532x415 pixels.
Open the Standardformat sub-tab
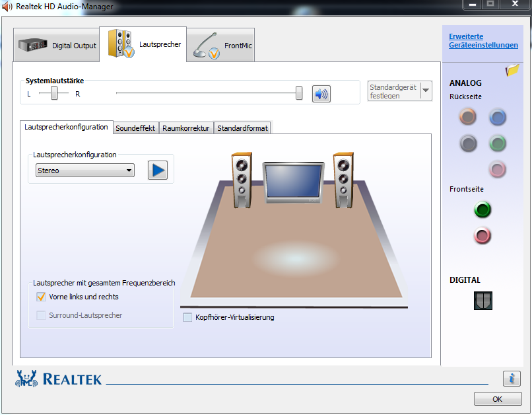pos(242,128)
